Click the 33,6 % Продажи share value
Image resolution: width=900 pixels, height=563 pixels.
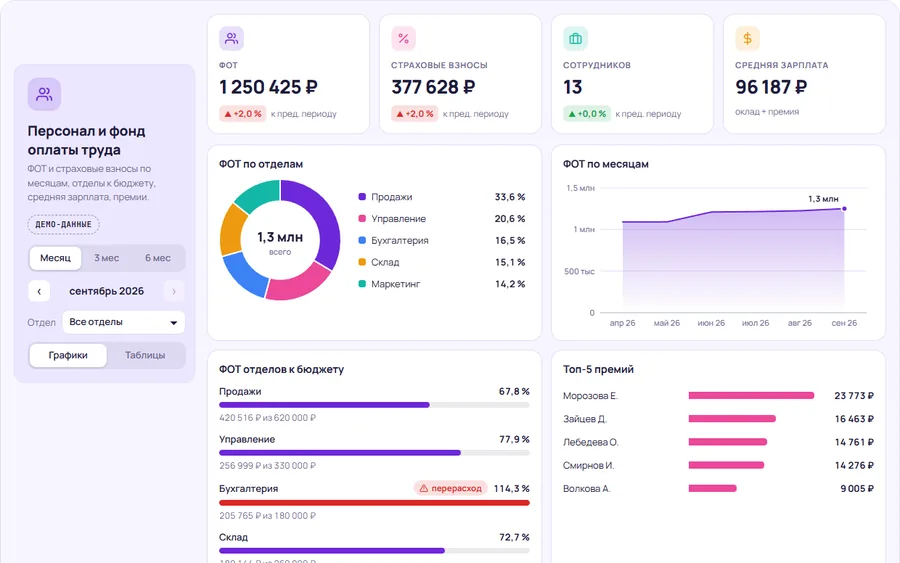(x=510, y=197)
